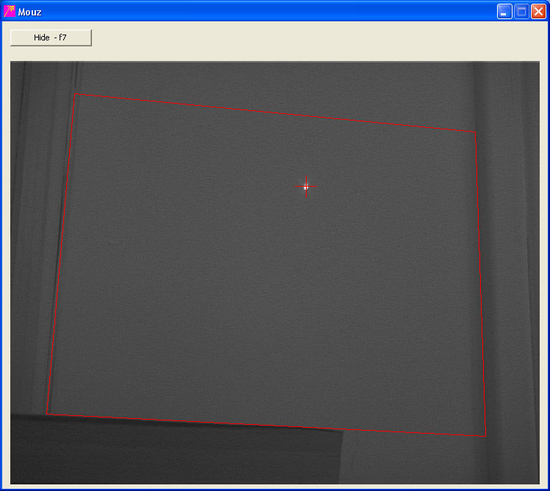550x491 pixels.
Task: Select the top-left corner of red calibration outline
Action: click(75, 94)
